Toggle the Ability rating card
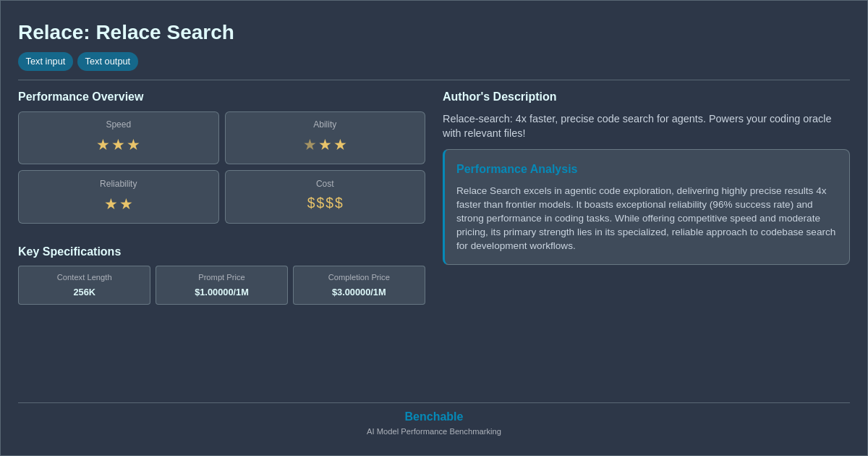This screenshot has height=456, width=868. click(325, 138)
